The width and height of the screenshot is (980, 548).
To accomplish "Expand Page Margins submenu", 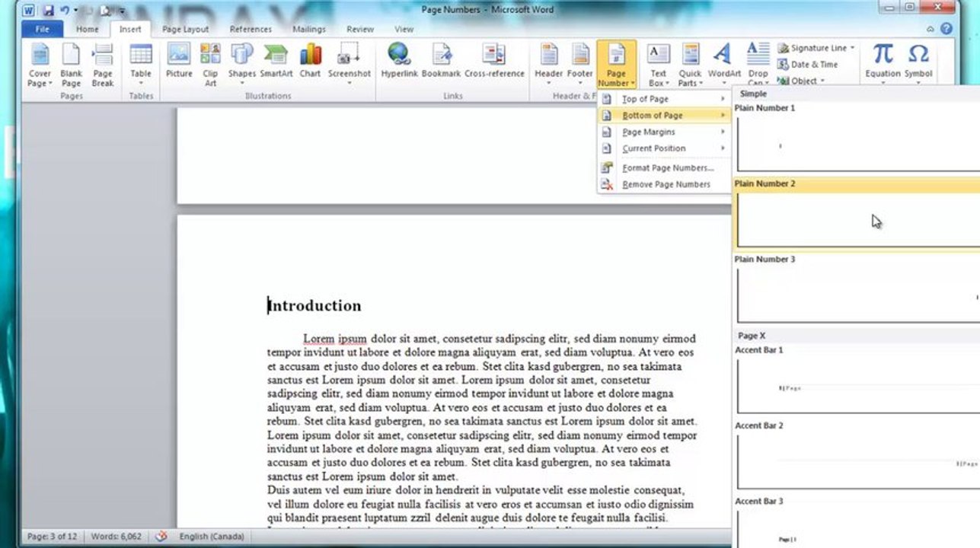I will click(664, 132).
